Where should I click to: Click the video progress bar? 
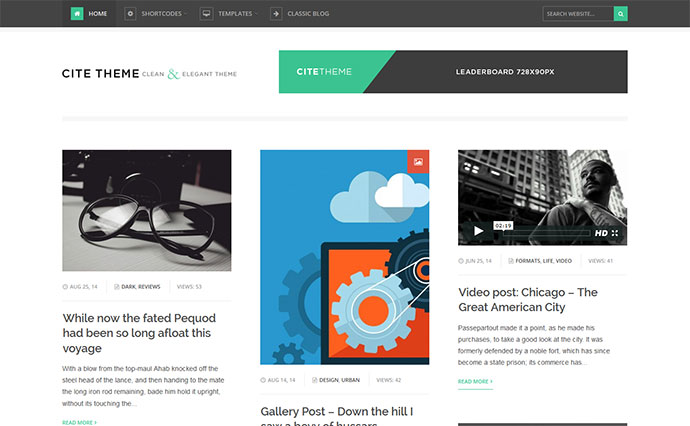547,233
